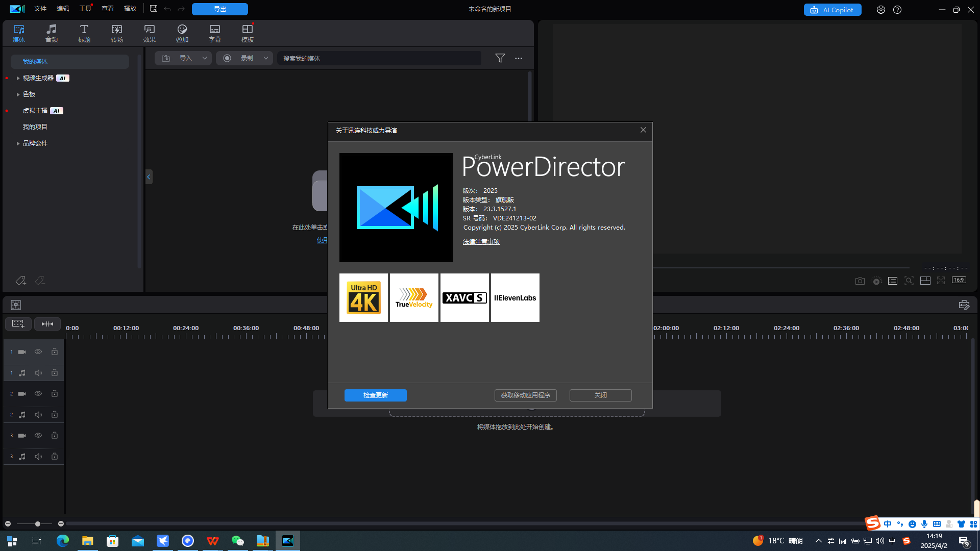
Task: Open the 法律注意事项 legal notice link
Action: (481, 242)
